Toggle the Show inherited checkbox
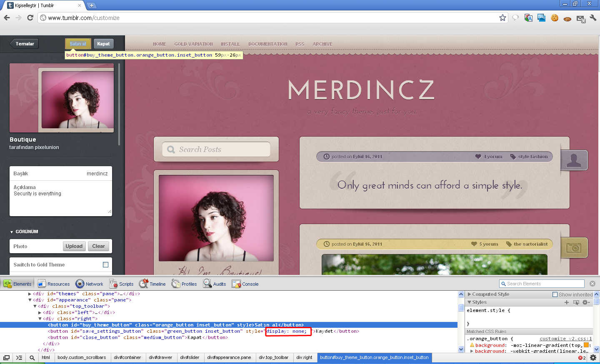 [555, 294]
